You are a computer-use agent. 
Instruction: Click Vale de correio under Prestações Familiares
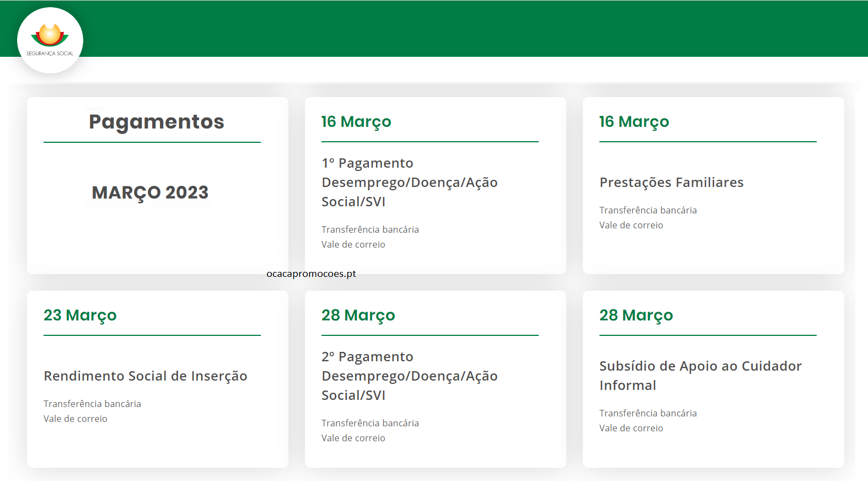coord(631,225)
